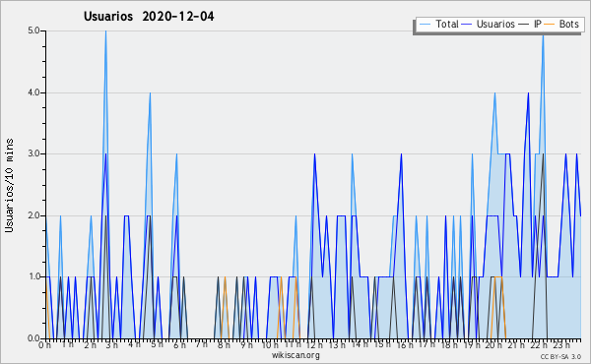The width and height of the screenshot is (591, 364).
Task: Click the light blue Total legend line
Action: [x=425, y=25]
